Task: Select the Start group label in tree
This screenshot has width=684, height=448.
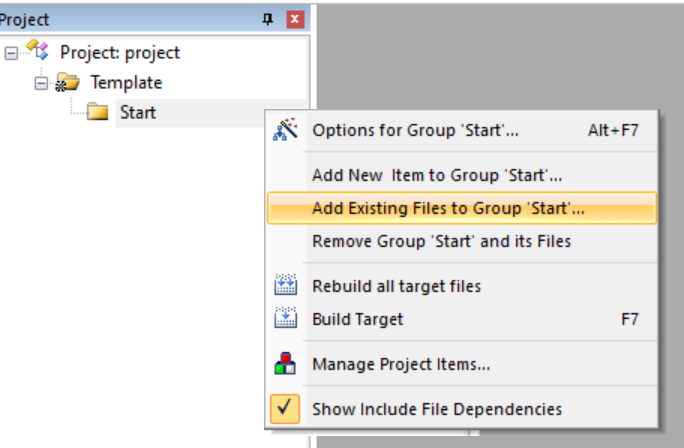Action: pyautogui.click(x=138, y=113)
